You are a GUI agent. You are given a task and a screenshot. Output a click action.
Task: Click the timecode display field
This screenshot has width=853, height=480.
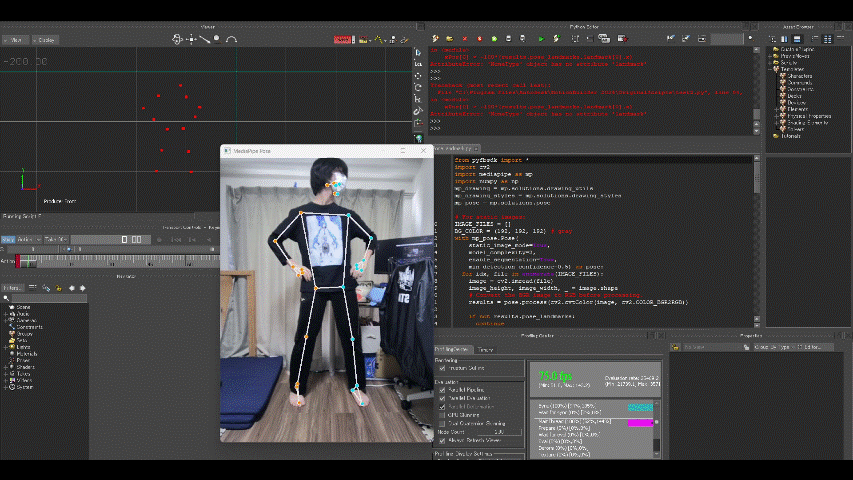point(110,239)
